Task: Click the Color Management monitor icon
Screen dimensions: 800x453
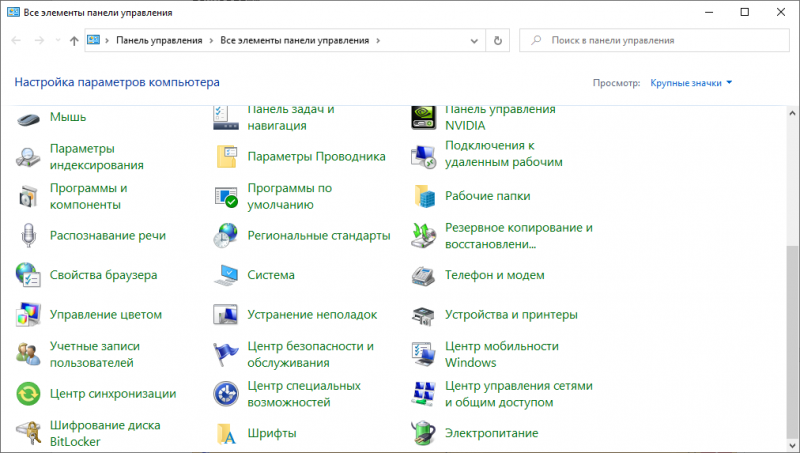Action: [x=28, y=314]
